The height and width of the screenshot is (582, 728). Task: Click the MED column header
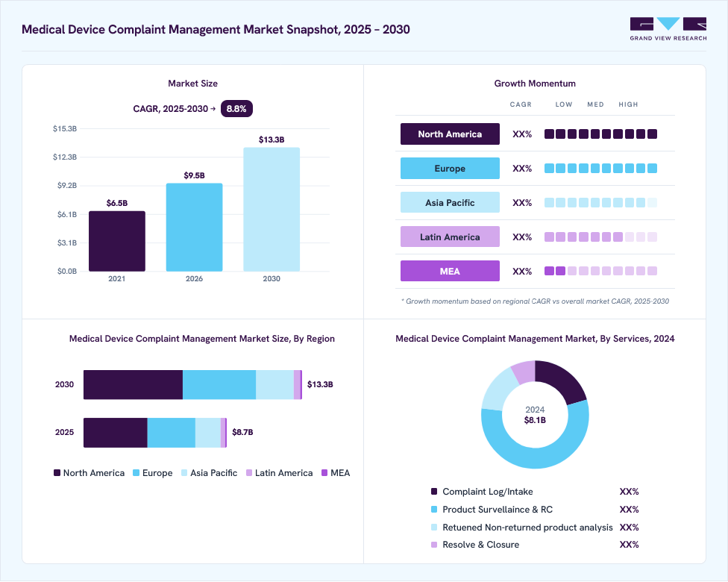coord(595,104)
